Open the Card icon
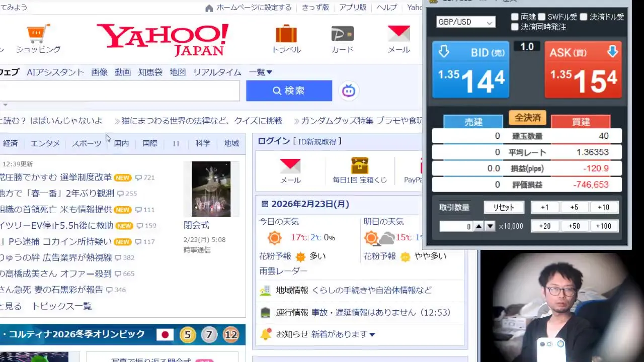This screenshot has height=362, width=644. [342, 34]
